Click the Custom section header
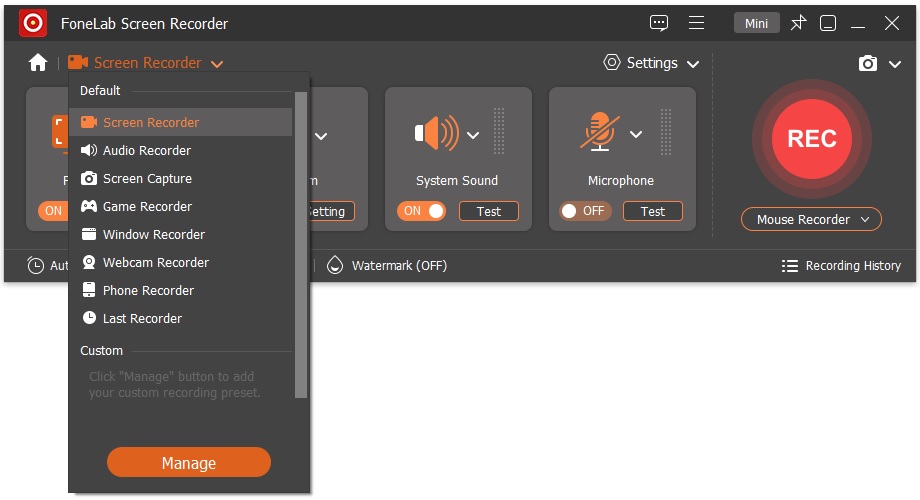This screenshot has width=920, height=500. pos(102,350)
